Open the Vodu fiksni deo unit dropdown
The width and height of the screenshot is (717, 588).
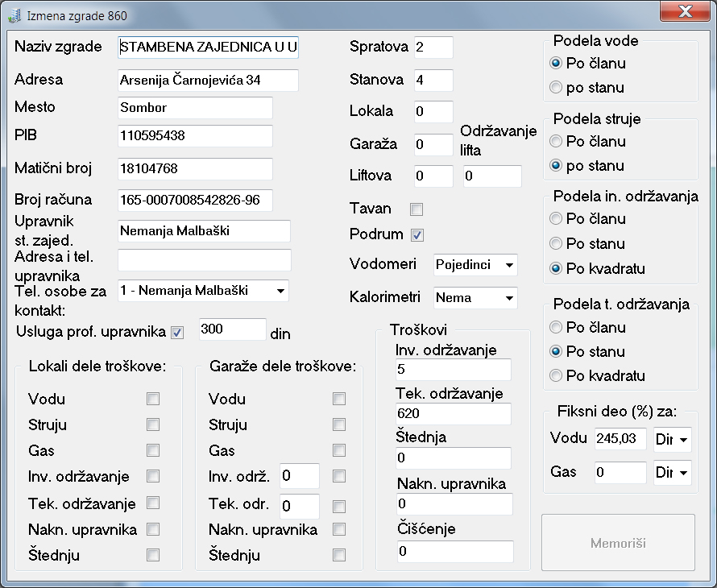[x=672, y=440]
